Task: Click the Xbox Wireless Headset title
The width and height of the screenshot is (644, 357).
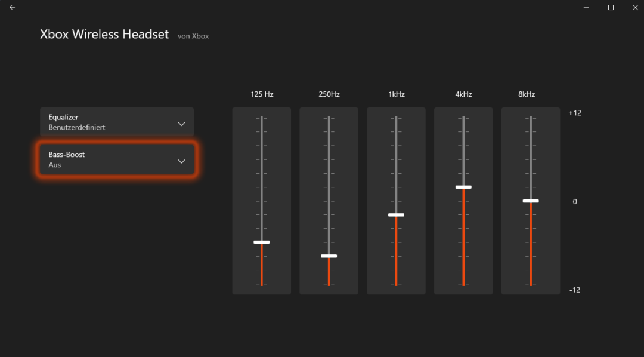Action: pos(104,34)
